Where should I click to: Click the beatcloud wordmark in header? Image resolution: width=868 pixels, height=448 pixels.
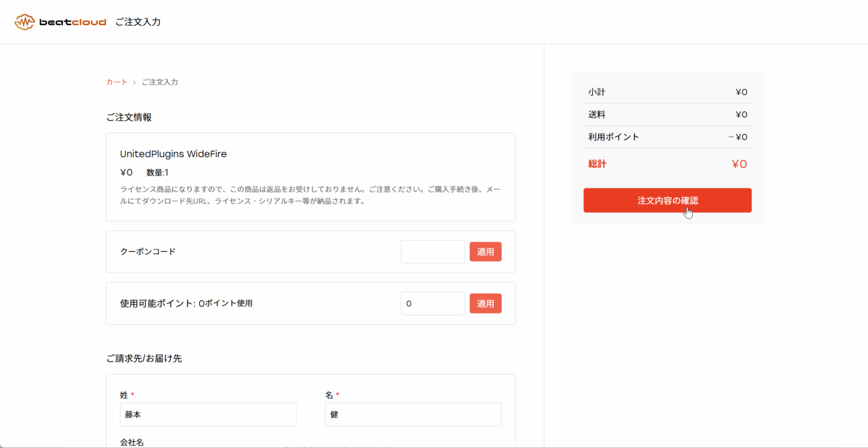tap(72, 22)
